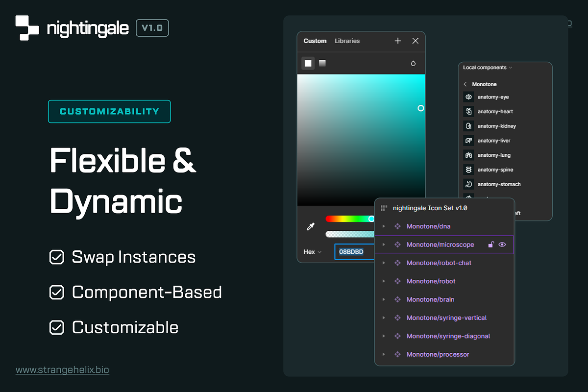Select the Monotone/processor layer name
Viewport: 588px width, 392px height.
(438, 354)
